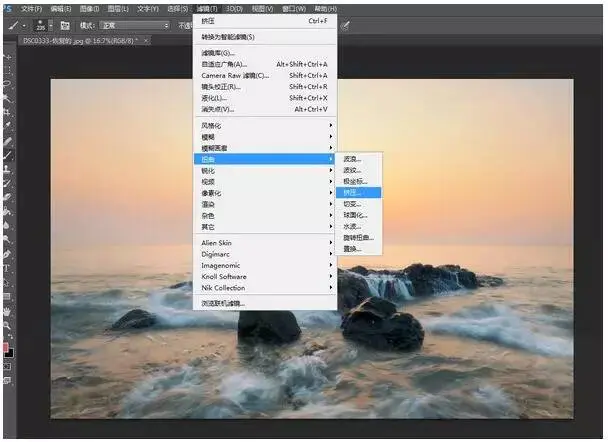Image resolution: width=608 pixels, height=442 pixels.
Task: Select the Eyedropper tool
Action: tap(7, 126)
